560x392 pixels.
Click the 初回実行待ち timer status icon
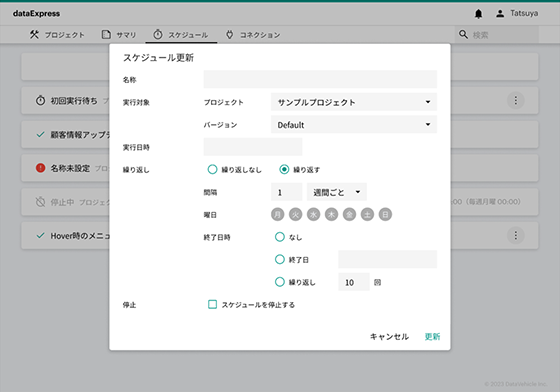coord(40,101)
